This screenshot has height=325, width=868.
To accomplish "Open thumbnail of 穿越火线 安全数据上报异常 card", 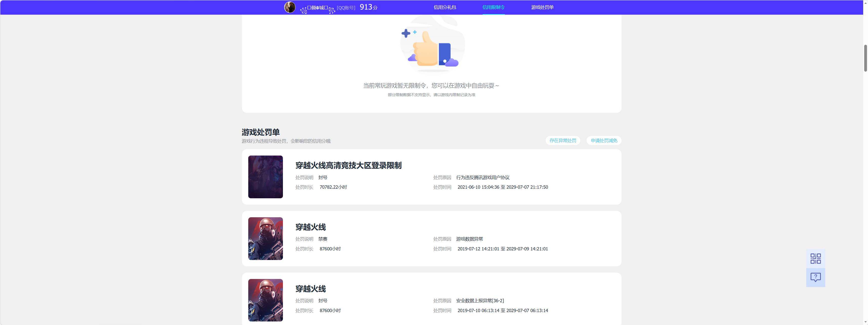I will coord(265,300).
